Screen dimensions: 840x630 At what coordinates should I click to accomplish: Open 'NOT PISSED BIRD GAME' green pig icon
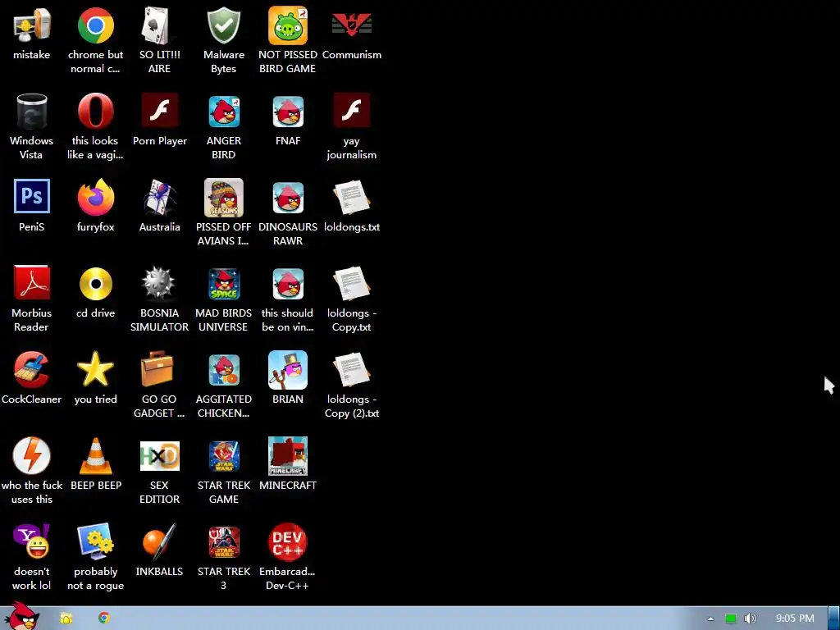(288, 25)
